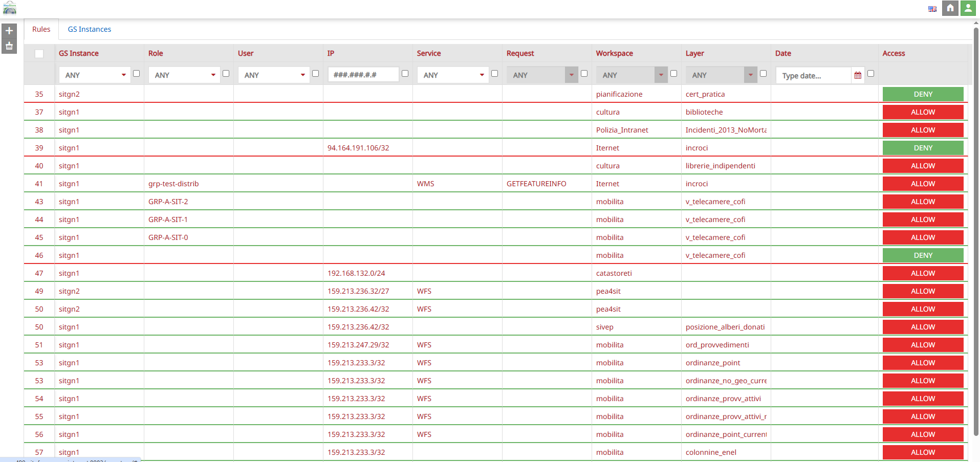This screenshot has width=980, height=462.
Task: Click the MapStore logo
Action: pyautogui.click(x=10, y=8)
